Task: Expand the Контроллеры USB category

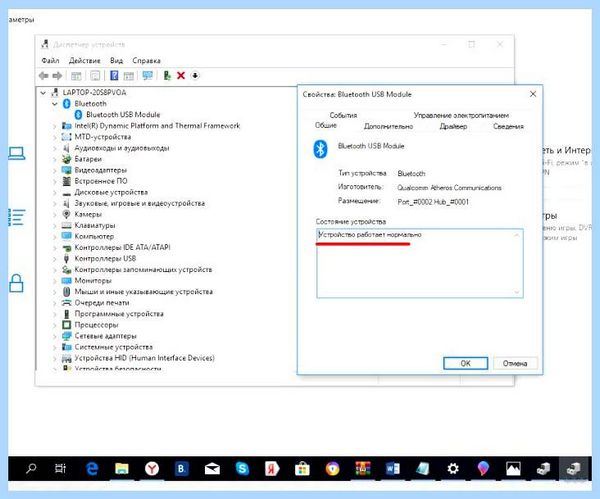Action: (x=55, y=259)
